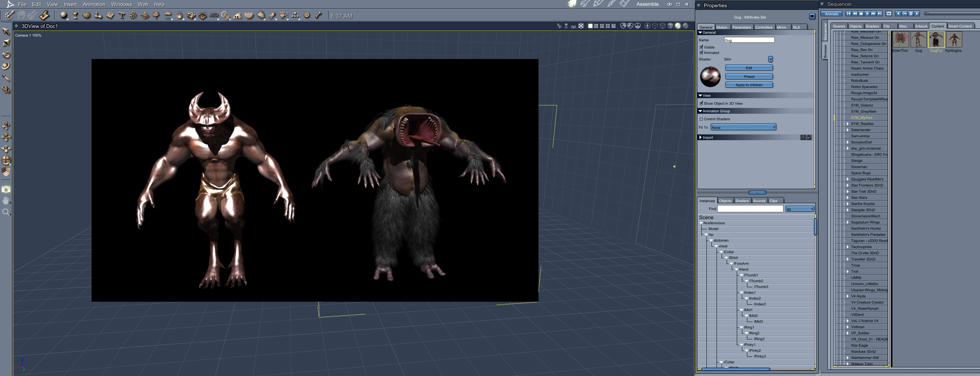Play the animation in Sequencer

867,13
